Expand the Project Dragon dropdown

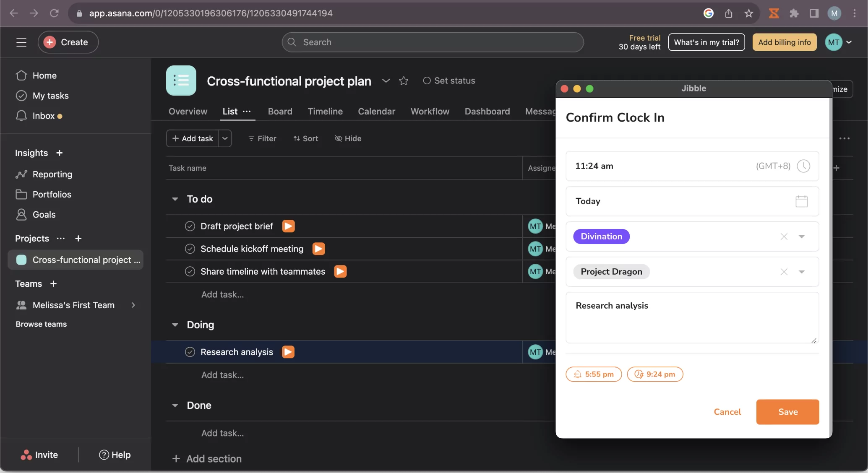pos(802,272)
